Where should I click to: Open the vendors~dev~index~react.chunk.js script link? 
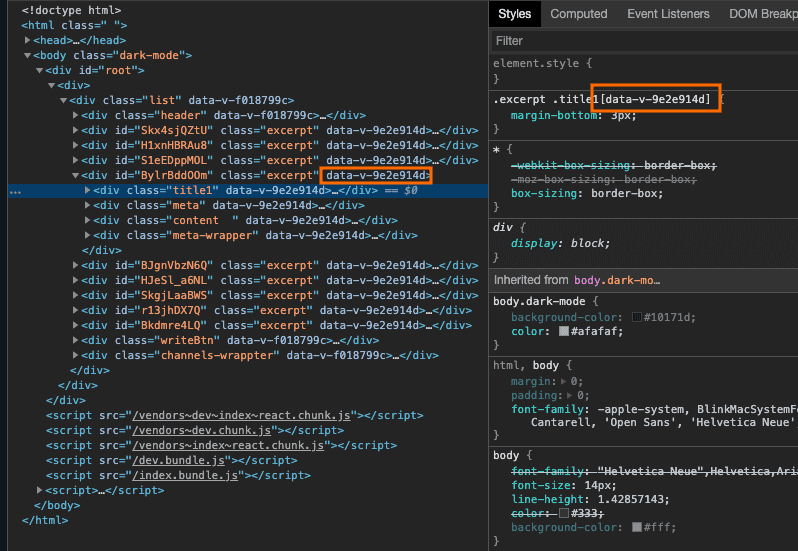(x=241, y=415)
